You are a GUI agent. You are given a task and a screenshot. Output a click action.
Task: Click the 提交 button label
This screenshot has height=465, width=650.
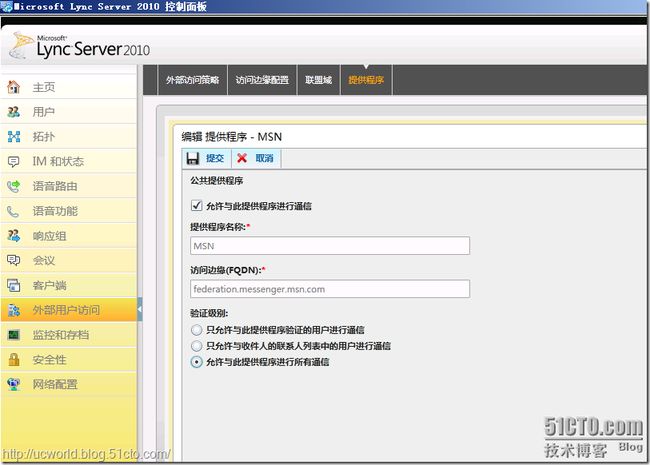point(215,158)
